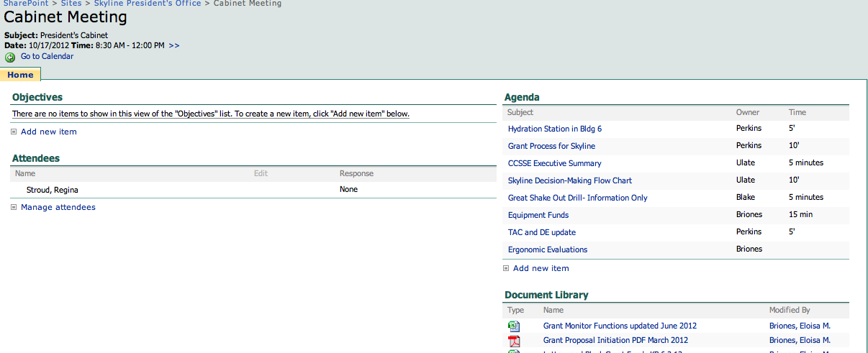Expand date details with the >> arrows

tap(174, 45)
